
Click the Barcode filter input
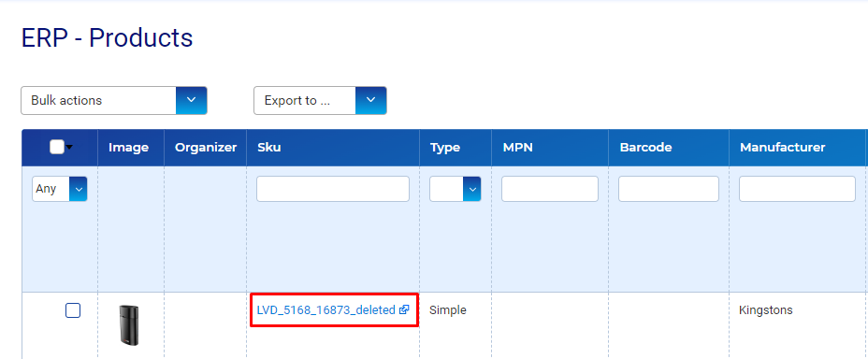(x=669, y=189)
